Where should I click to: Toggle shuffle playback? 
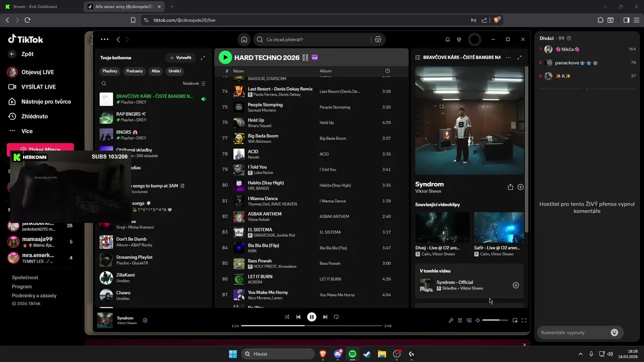287,317
